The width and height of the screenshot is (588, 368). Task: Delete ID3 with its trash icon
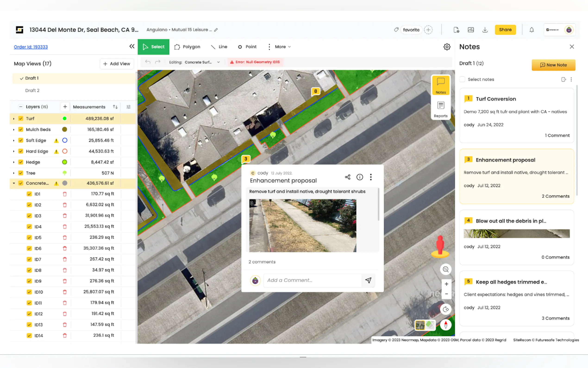click(65, 216)
